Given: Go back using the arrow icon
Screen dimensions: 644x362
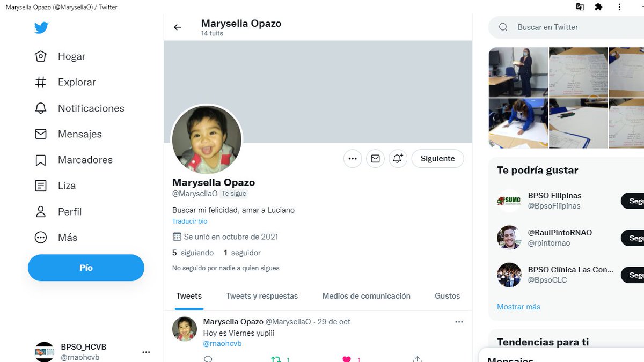Looking at the screenshot, I should pos(178,27).
